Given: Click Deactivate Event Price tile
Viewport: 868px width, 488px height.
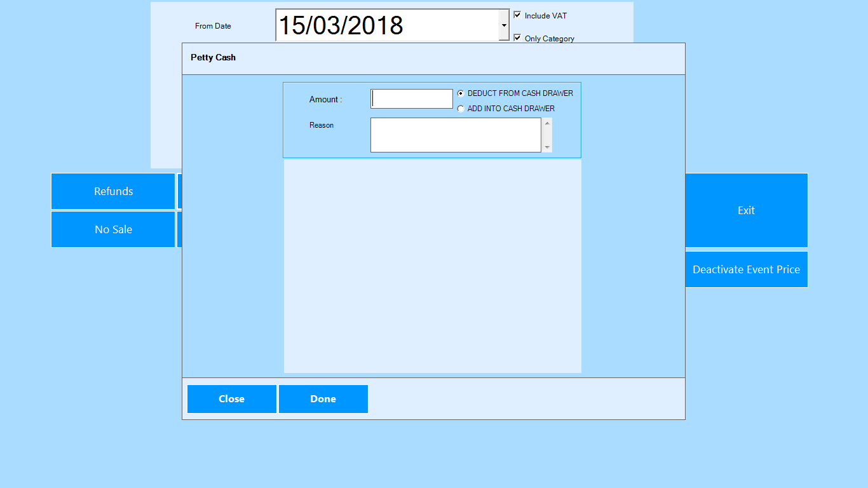Looking at the screenshot, I should 746,269.
